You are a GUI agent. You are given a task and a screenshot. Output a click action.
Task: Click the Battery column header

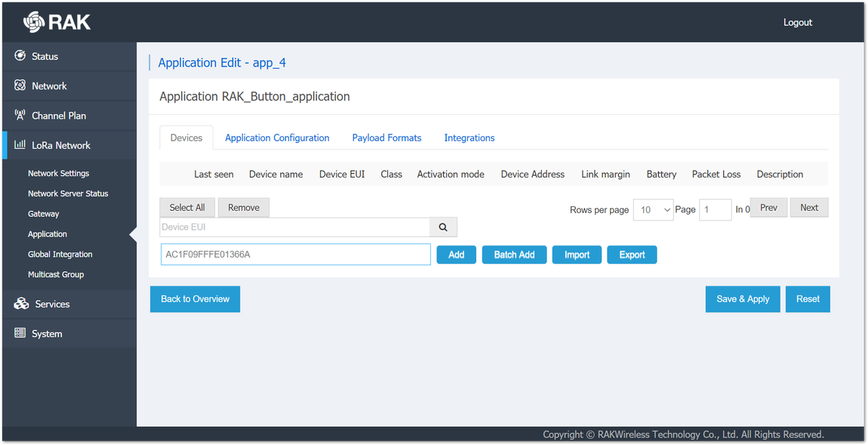point(661,174)
